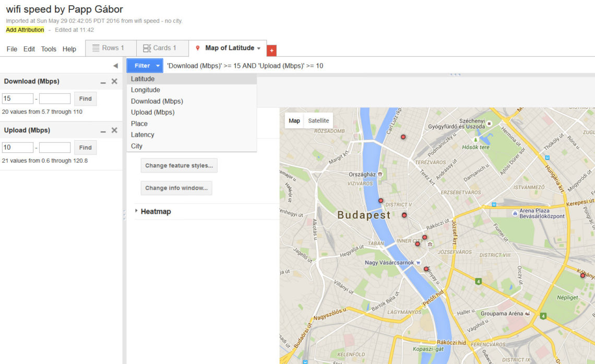
Task: Select the Map view button
Action: click(x=294, y=120)
